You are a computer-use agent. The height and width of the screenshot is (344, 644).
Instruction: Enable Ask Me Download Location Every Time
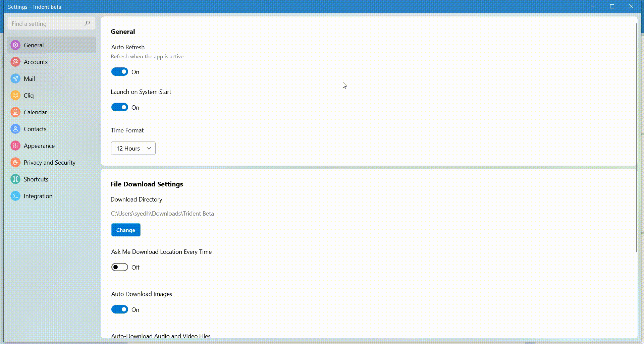pyautogui.click(x=119, y=267)
